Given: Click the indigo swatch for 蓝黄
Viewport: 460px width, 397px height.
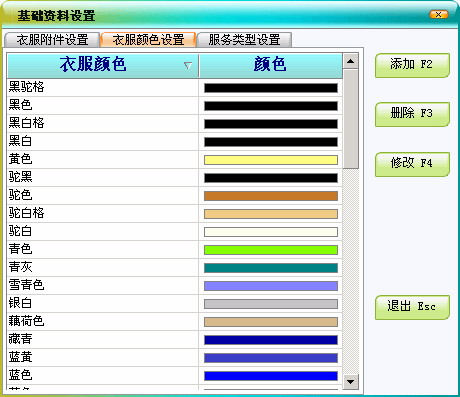Looking at the screenshot, I should point(271,358).
